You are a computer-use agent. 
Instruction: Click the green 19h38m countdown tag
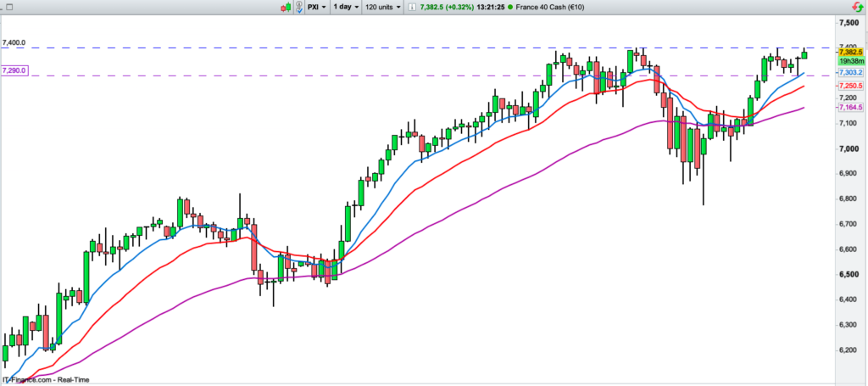click(x=849, y=62)
